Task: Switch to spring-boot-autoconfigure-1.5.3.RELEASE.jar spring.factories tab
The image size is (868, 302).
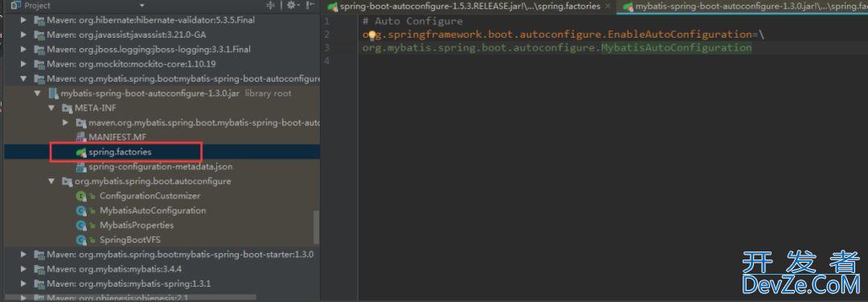Action: (x=469, y=6)
